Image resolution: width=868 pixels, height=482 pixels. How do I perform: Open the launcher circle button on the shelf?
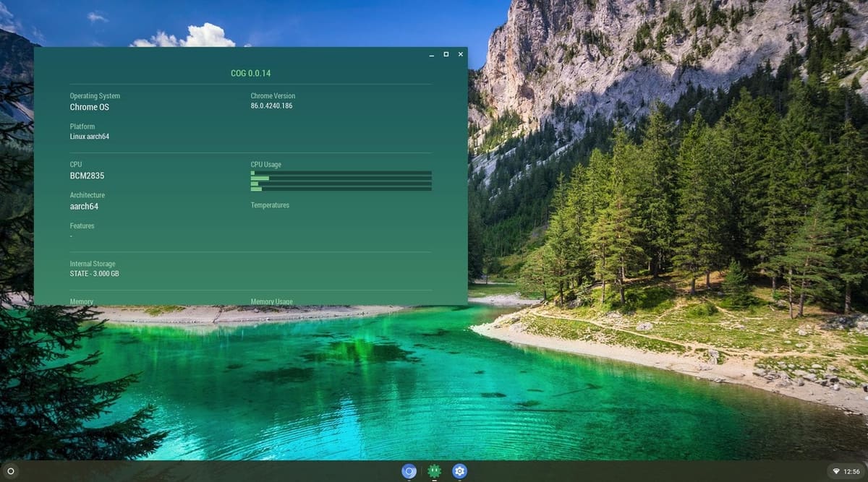pyautogui.click(x=11, y=471)
